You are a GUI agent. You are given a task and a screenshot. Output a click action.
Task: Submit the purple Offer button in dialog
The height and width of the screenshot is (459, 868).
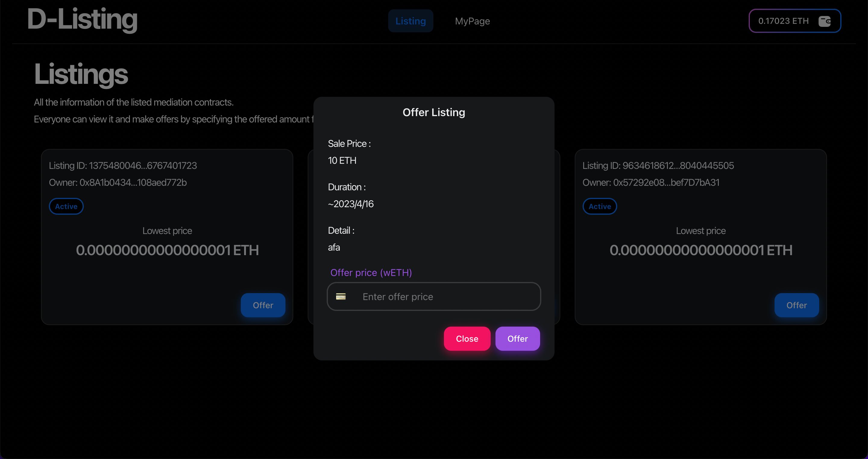pyautogui.click(x=517, y=339)
